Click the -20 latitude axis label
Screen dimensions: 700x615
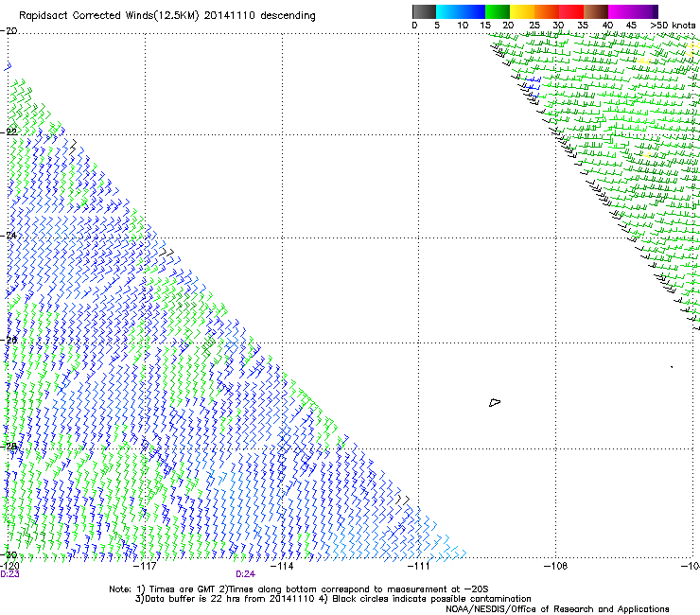[x=9, y=31]
